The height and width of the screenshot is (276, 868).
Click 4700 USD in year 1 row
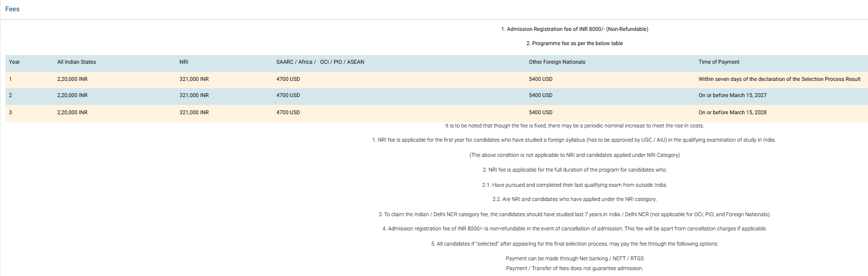point(288,79)
